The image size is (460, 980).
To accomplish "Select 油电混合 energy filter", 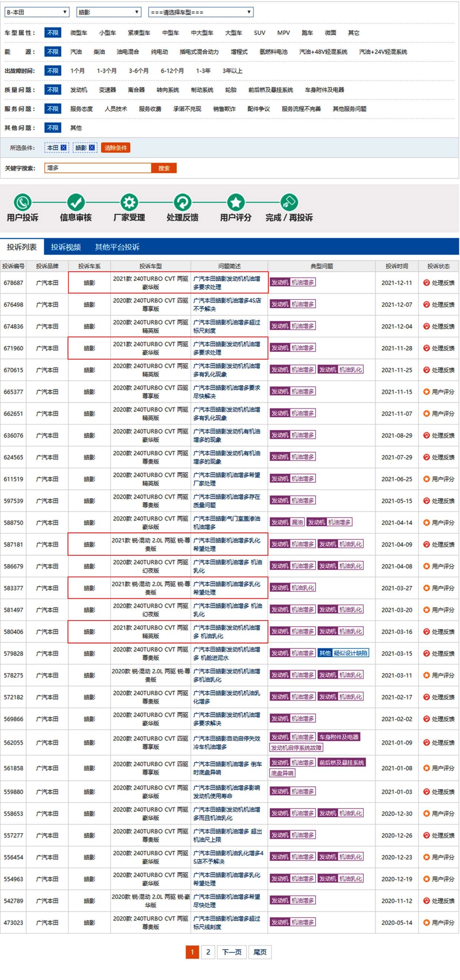I will click(127, 52).
